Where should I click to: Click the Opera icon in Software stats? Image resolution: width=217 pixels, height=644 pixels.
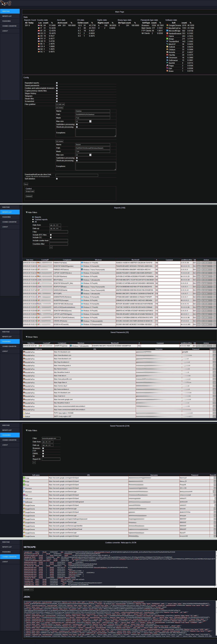[x=167, y=36]
